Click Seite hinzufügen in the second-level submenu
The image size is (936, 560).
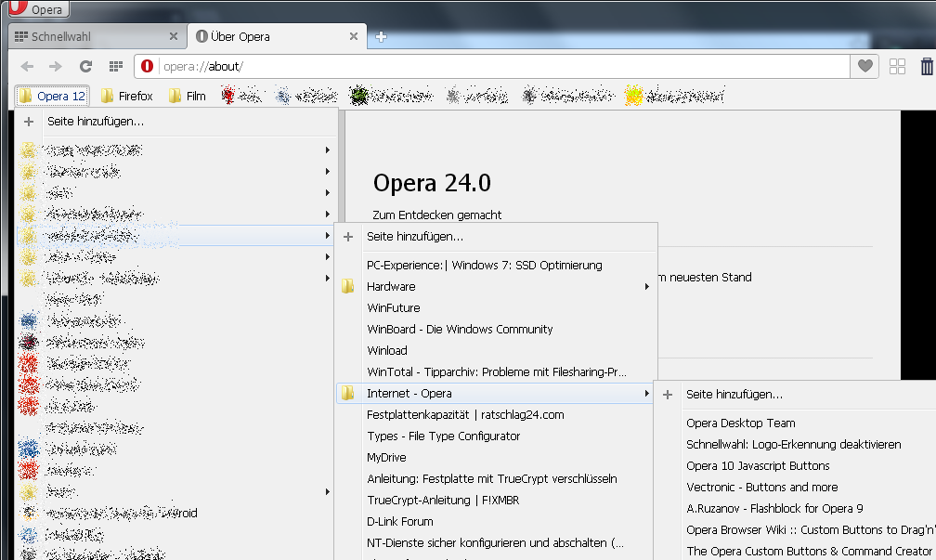497,237
